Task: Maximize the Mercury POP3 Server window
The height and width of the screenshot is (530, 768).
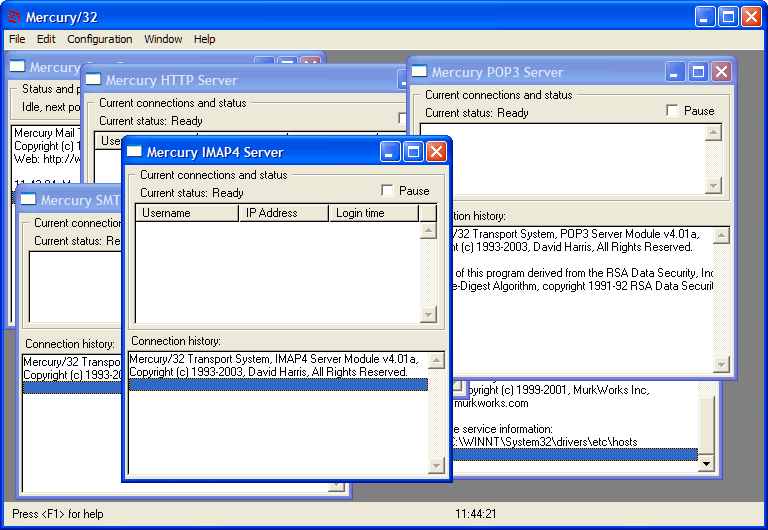Action: tap(698, 72)
